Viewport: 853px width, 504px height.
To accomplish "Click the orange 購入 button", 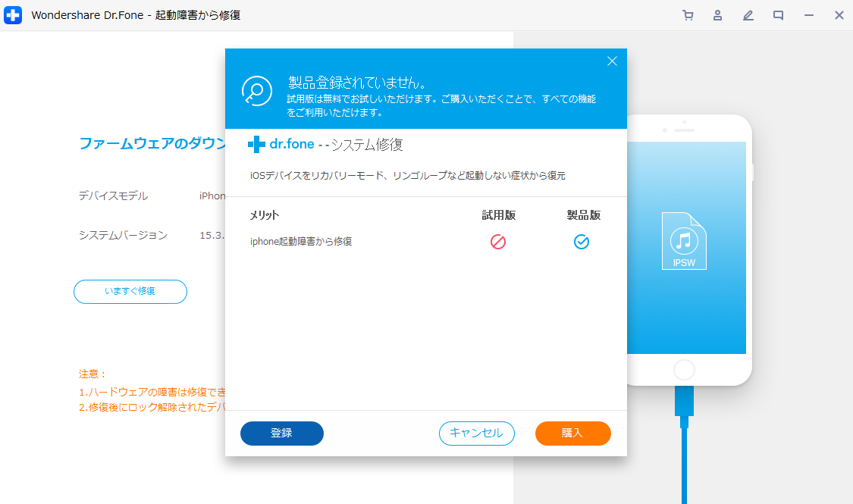I will coord(573,434).
